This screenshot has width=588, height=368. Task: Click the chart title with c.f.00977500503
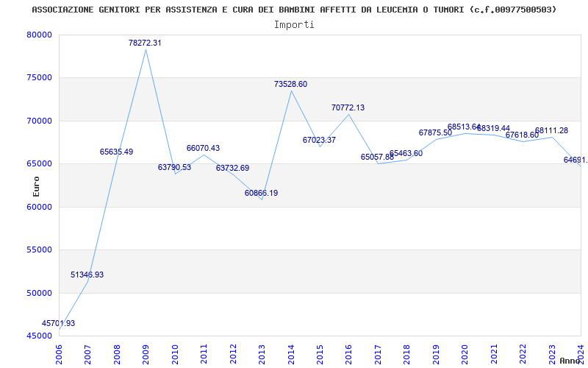[x=294, y=10]
